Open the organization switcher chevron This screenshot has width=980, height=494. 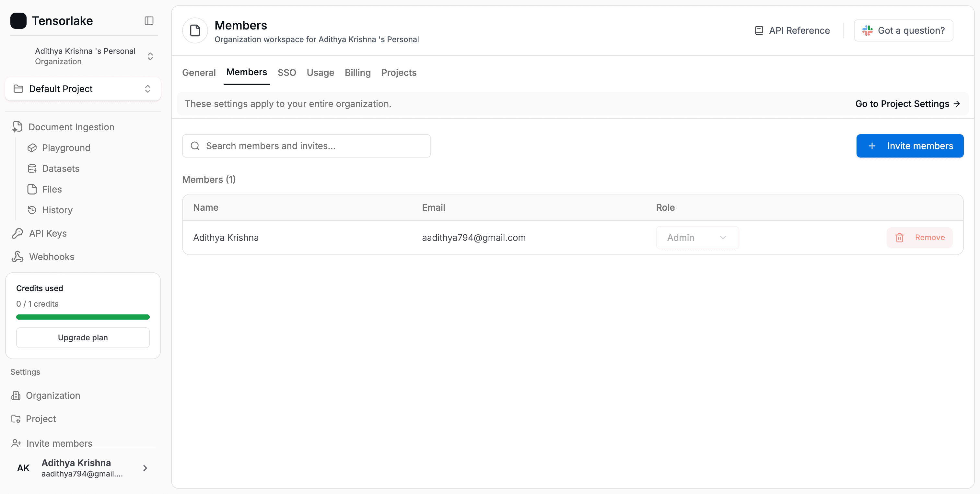[x=150, y=56]
